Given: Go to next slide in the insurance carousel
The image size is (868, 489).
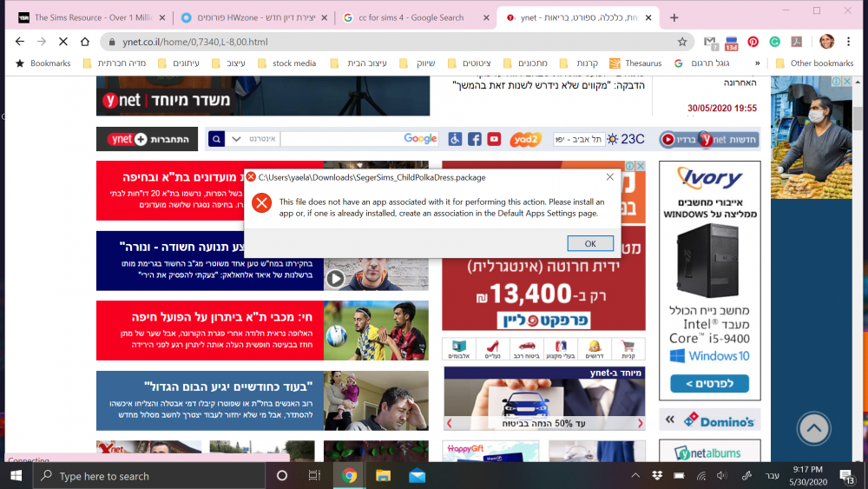Looking at the screenshot, I should point(640,423).
